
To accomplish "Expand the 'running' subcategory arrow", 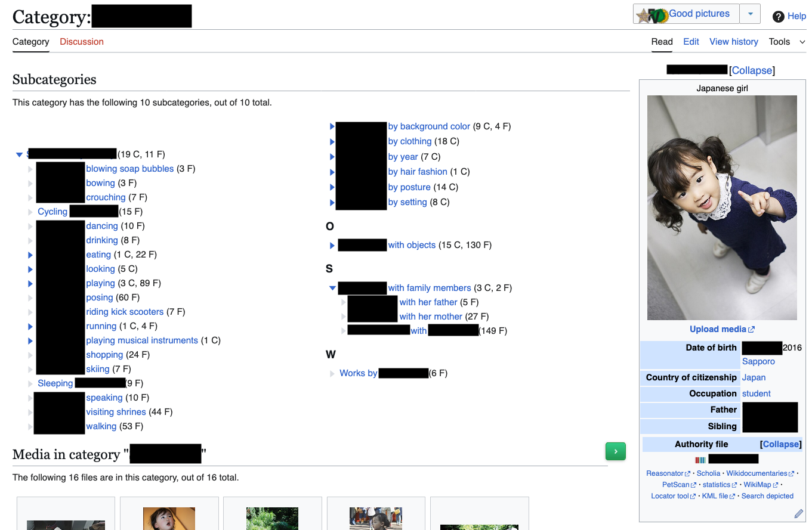I will tap(30, 326).
